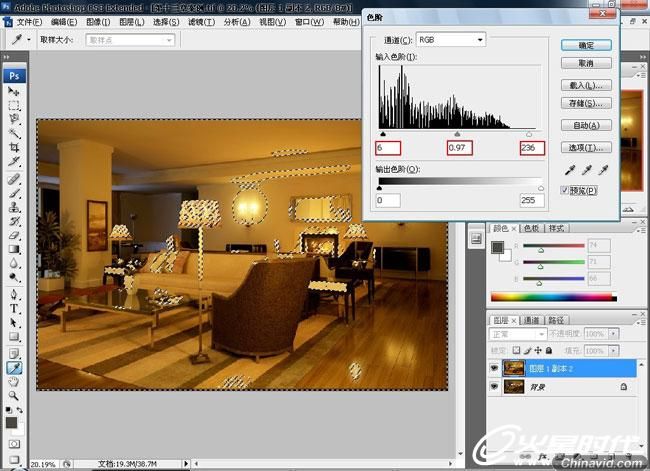This screenshot has height=471, width=650.
Task: Switch to the 通道 tab
Action: 531,320
